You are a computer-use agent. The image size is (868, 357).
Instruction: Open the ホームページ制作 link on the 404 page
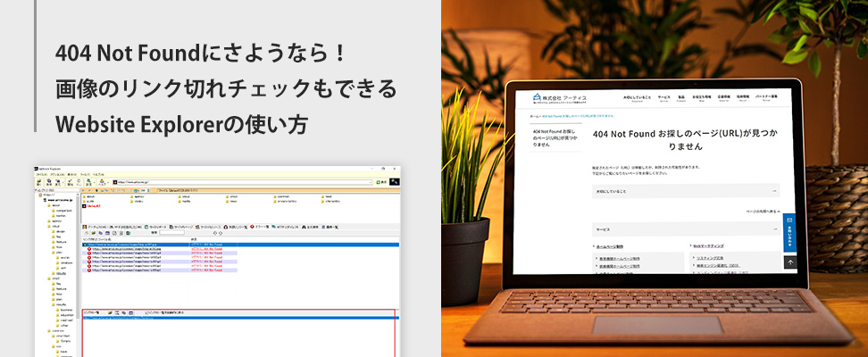[x=610, y=247]
